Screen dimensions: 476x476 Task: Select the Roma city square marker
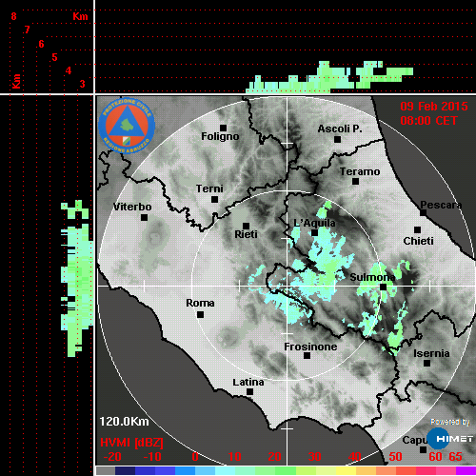[200, 314]
